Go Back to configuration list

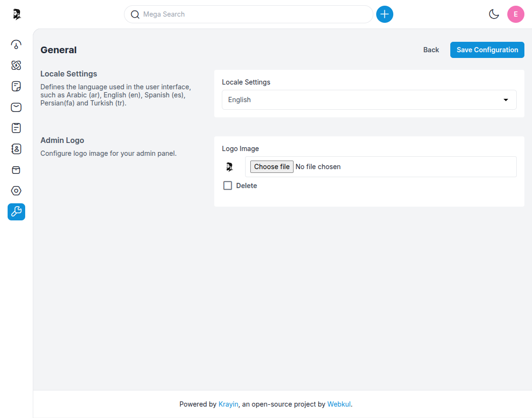(x=431, y=50)
